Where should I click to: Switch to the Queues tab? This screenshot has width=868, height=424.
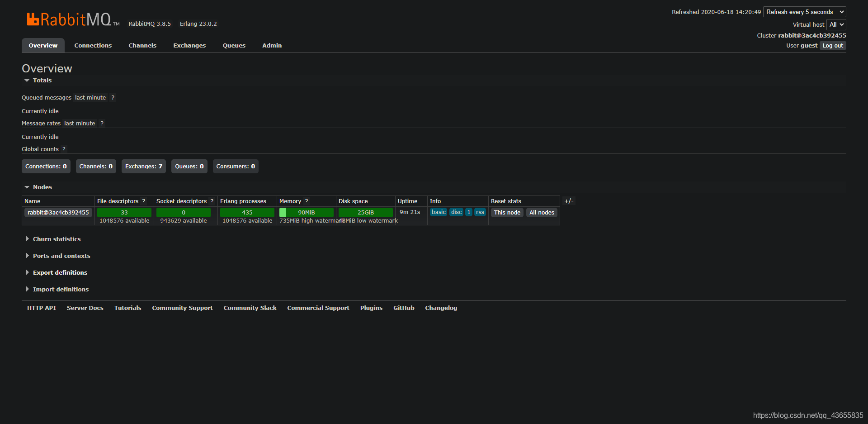pyautogui.click(x=234, y=45)
